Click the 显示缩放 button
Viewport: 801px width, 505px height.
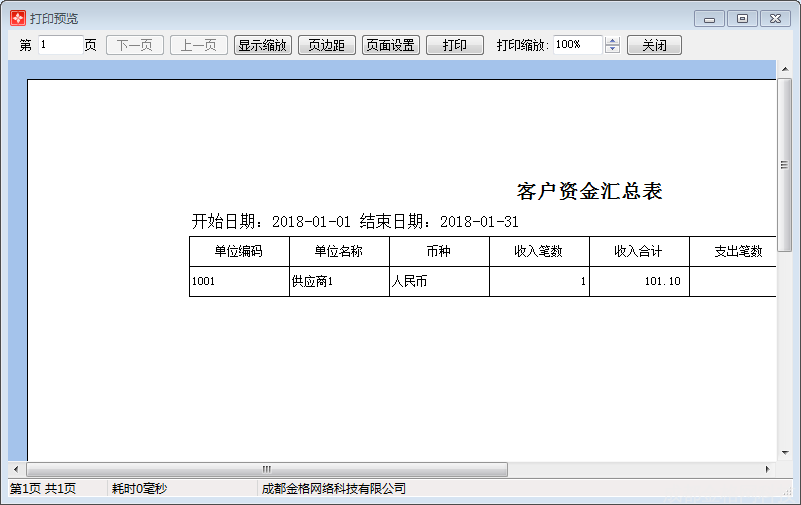(263, 45)
